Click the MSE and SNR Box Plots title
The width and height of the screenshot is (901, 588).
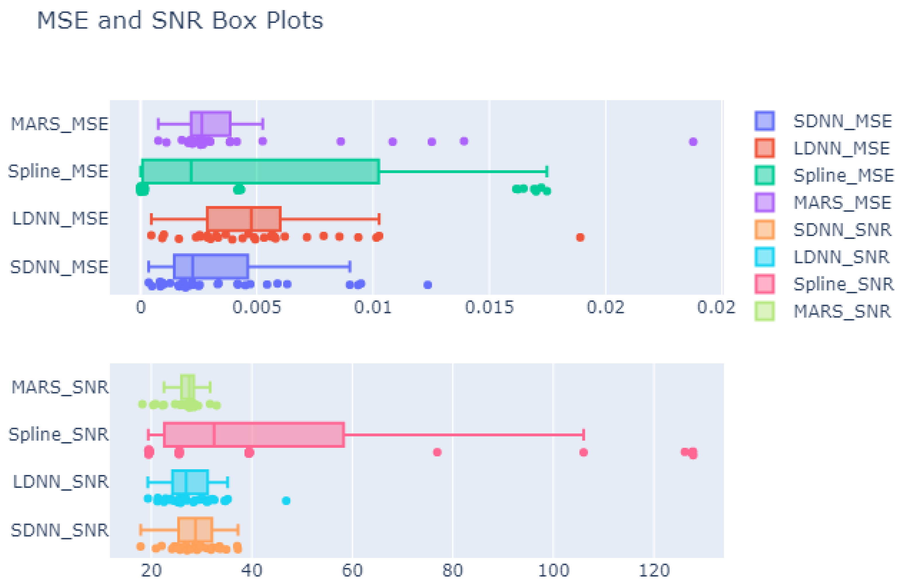[180, 20]
